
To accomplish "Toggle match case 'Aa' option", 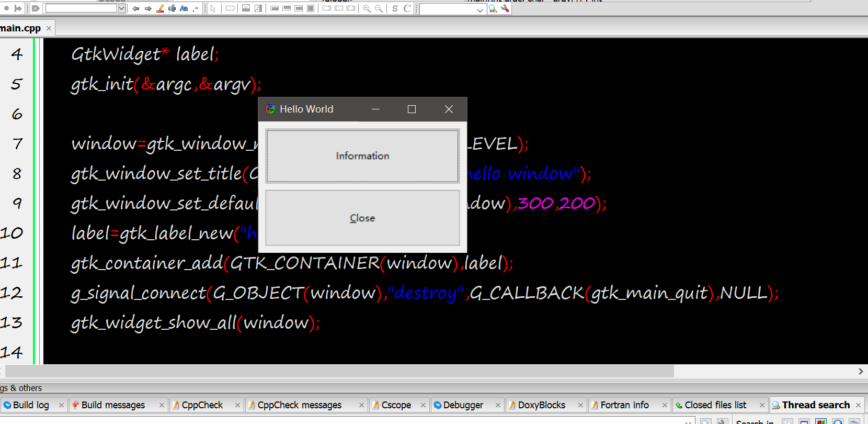I will coord(184,8).
